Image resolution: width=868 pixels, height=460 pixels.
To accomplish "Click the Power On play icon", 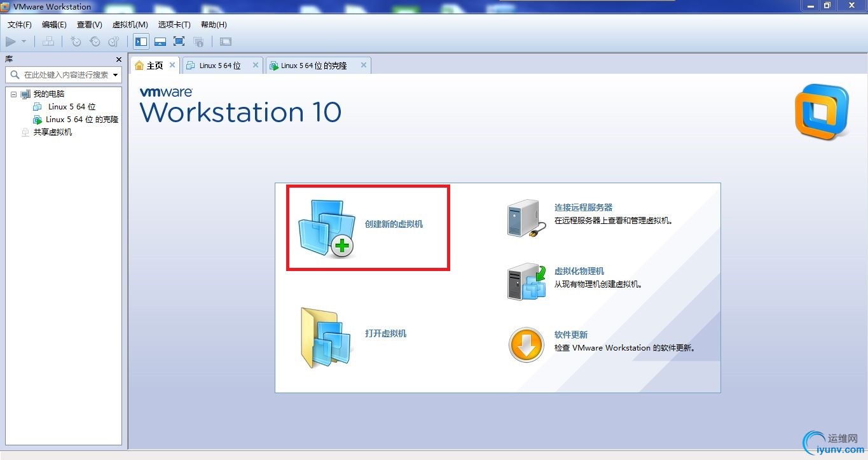I will pos(11,42).
